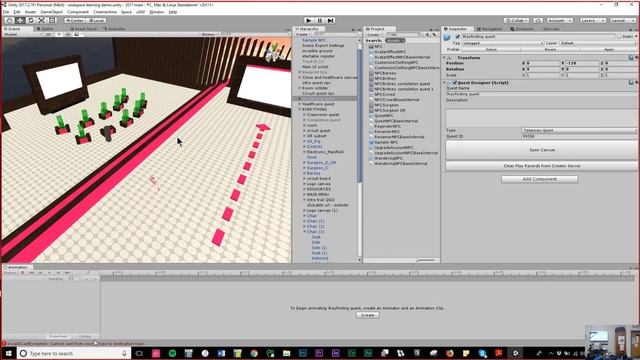
Task: Click the cloud services icon
Action: click(538, 20)
